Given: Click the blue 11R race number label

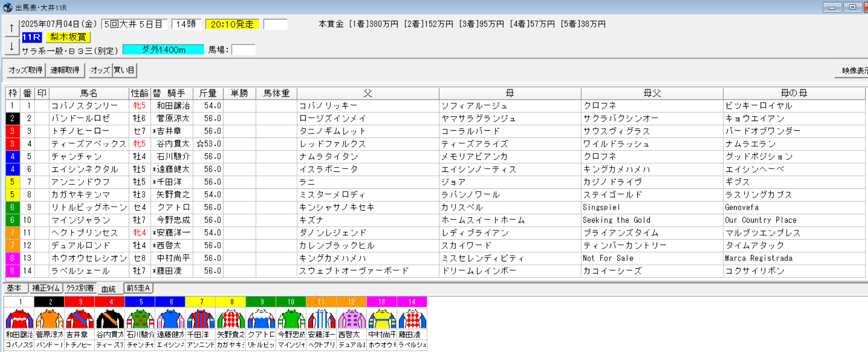Looking at the screenshot, I should (32, 37).
